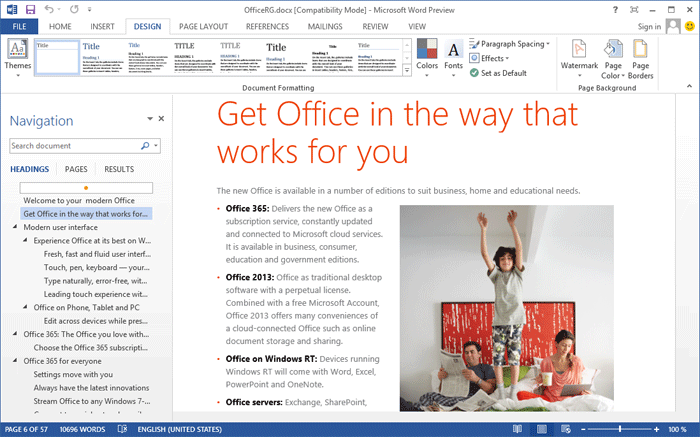Select the first style set thumbnail

pos(57,57)
